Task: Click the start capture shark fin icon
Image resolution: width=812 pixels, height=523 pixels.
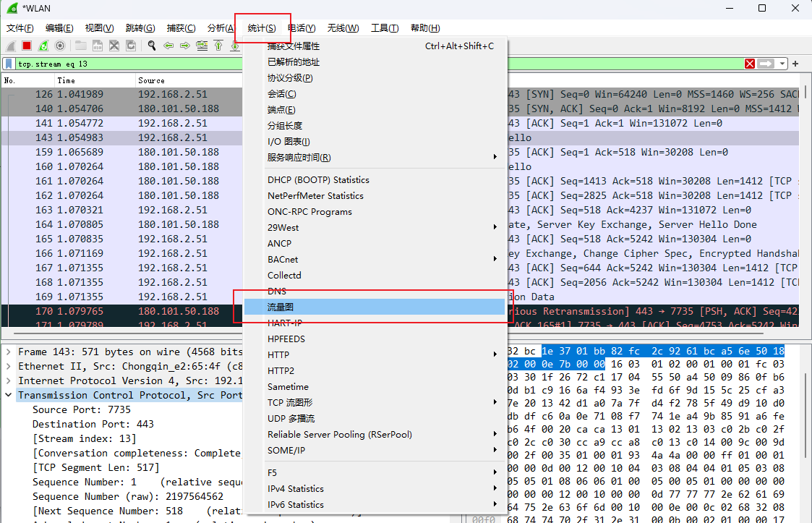Action: 10,46
